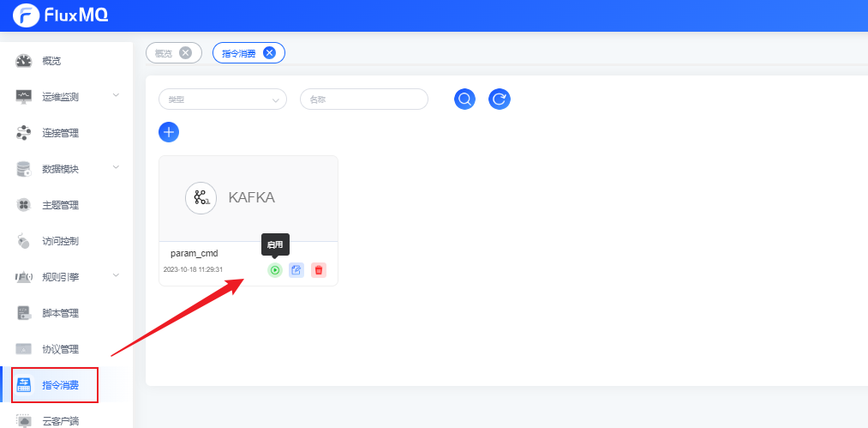This screenshot has height=428, width=868.
Task: Click the param_cmd name text
Action: [x=195, y=253]
